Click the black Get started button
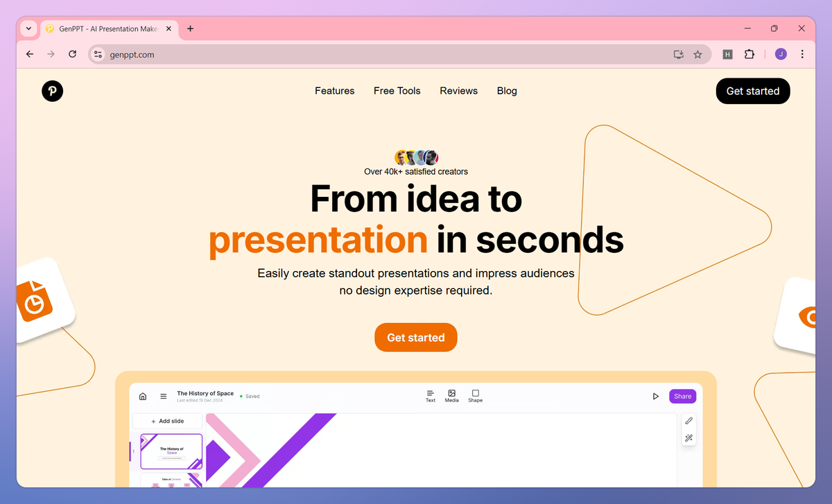The width and height of the screenshot is (832, 504). point(753,91)
